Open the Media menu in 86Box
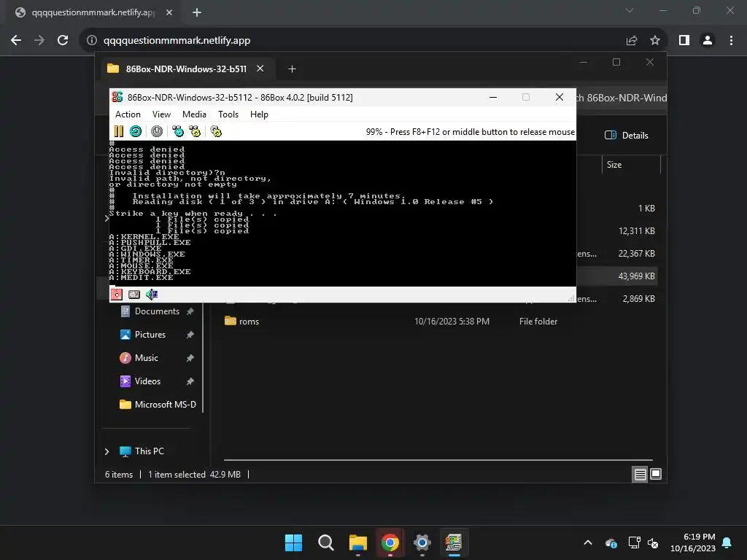The height and width of the screenshot is (560, 747). [x=194, y=114]
